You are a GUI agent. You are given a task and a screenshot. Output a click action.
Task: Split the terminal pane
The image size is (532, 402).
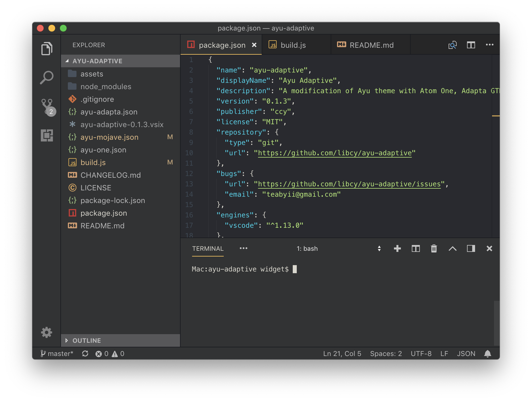coord(416,248)
